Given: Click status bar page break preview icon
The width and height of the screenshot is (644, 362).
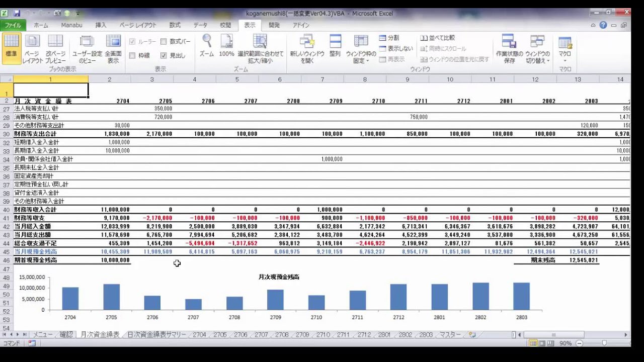Looking at the screenshot, I should [550, 343].
